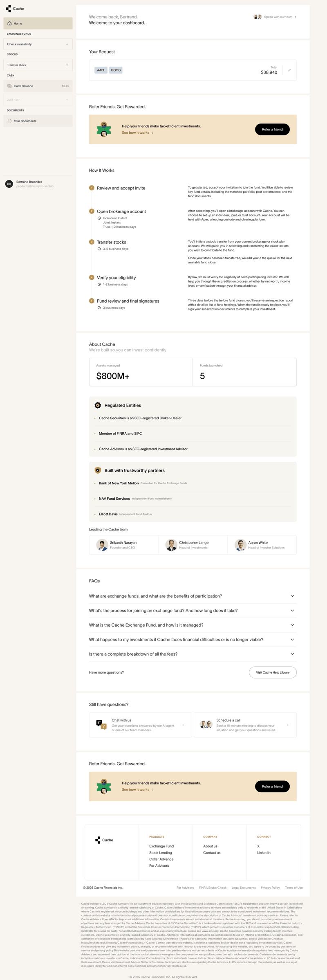Click the pencil edit icon in Your Request
The height and width of the screenshot is (980, 327).
289,70
